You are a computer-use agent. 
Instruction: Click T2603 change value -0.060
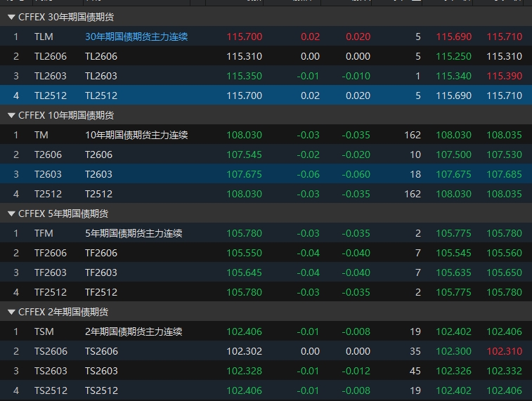356,174
